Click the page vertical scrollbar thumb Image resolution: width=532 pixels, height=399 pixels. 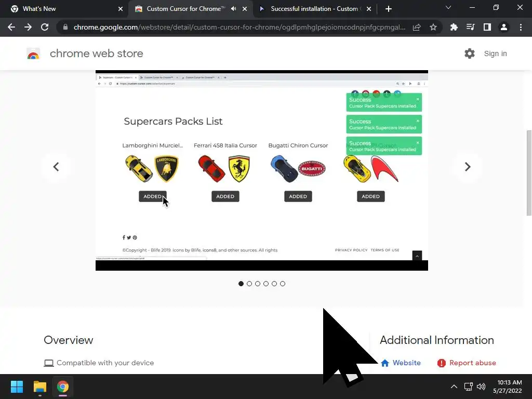coord(529,172)
